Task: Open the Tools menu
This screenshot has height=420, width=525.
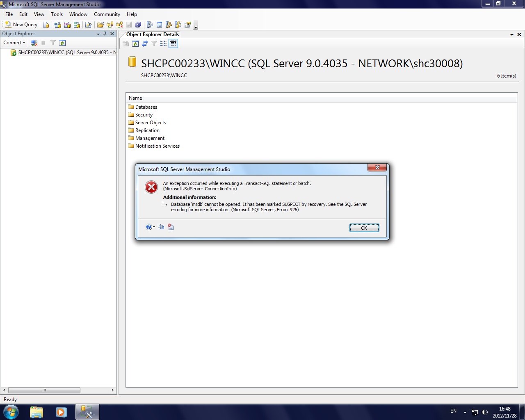Action: pyautogui.click(x=57, y=14)
